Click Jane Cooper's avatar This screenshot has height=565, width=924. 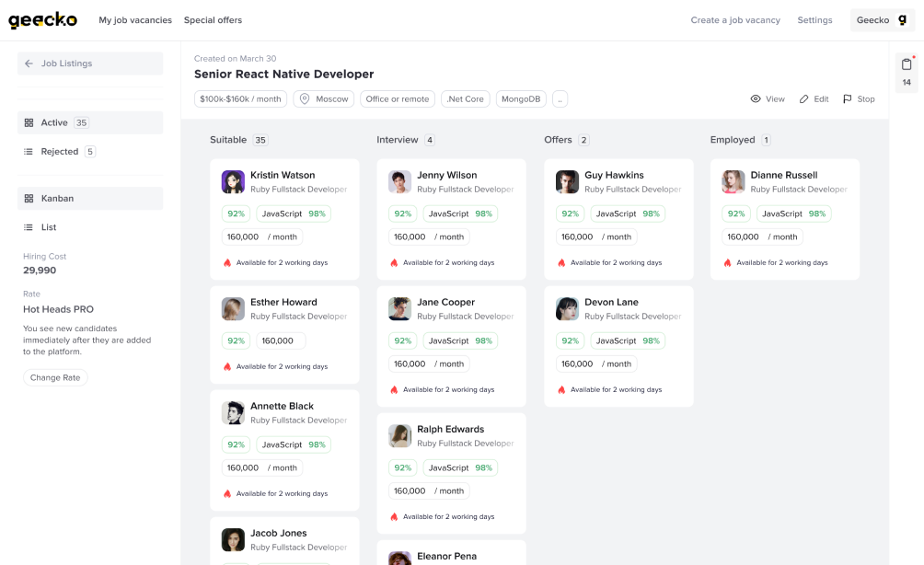(x=399, y=308)
